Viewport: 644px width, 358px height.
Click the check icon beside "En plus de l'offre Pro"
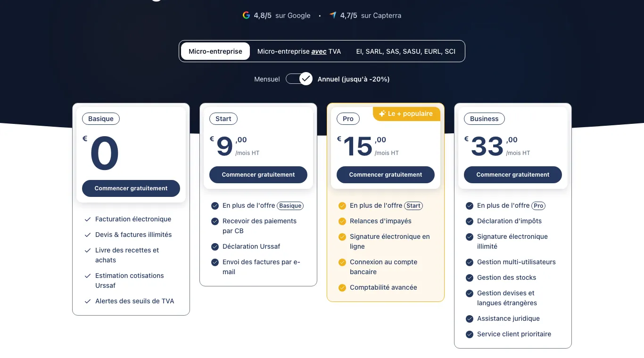pyautogui.click(x=470, y=206)
